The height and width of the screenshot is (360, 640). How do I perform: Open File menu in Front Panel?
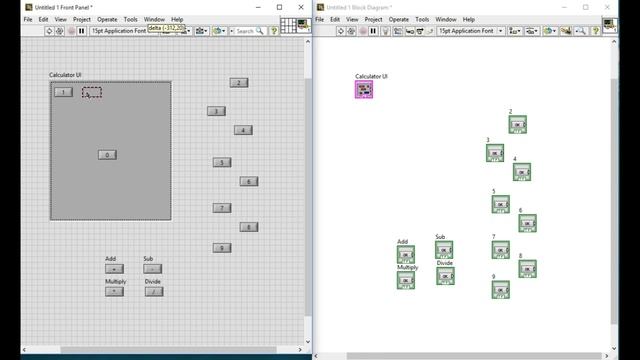point(28,19)
